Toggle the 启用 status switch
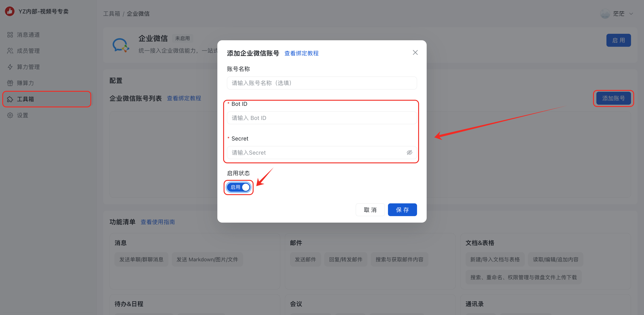The image size is (644, 315). [239, 187]
